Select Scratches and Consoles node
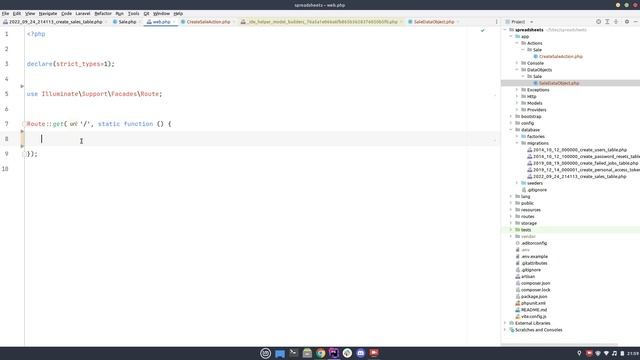 [x=538, y=329]
